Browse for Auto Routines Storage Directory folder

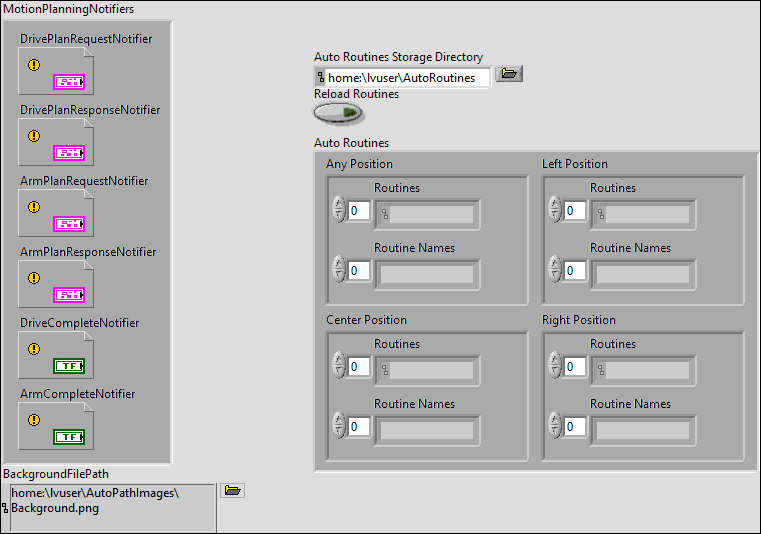509,74
